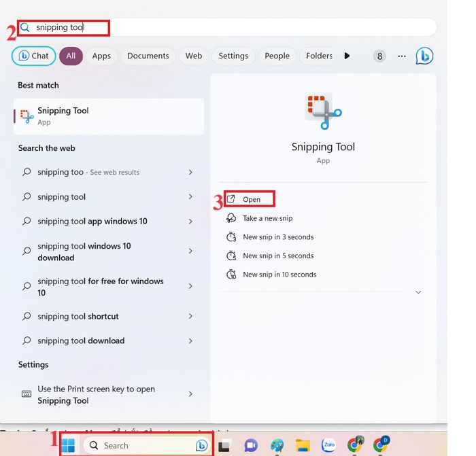Expand arrow for 'snipping tool for free' suggestion

(190, 286)
